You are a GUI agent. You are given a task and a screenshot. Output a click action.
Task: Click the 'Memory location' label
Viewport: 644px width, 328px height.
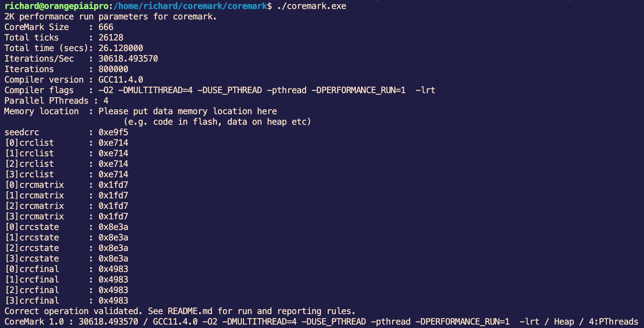41,111
